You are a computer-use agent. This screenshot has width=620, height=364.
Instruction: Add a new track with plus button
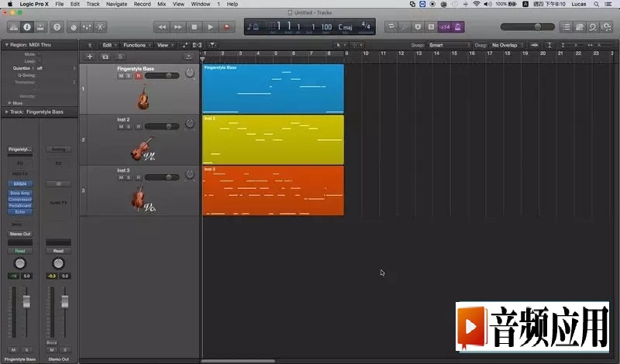tap(90, 57)
